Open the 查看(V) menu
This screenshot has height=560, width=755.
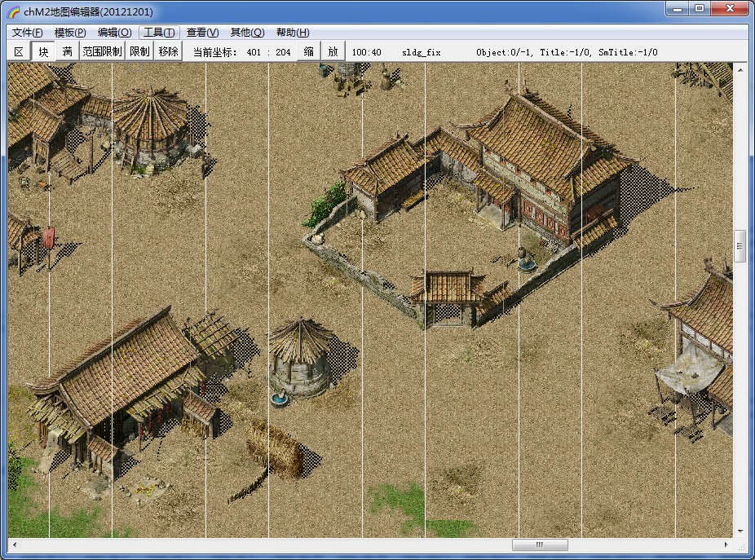coord(203,33)
